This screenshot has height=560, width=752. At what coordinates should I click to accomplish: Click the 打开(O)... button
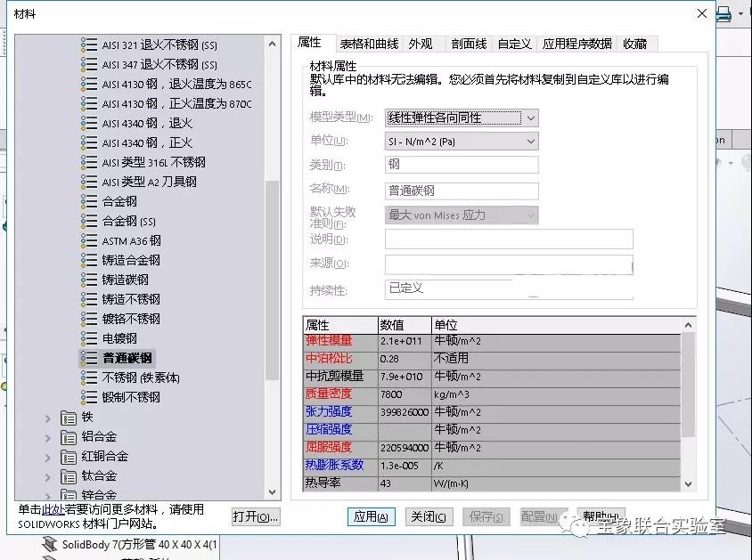256,517
